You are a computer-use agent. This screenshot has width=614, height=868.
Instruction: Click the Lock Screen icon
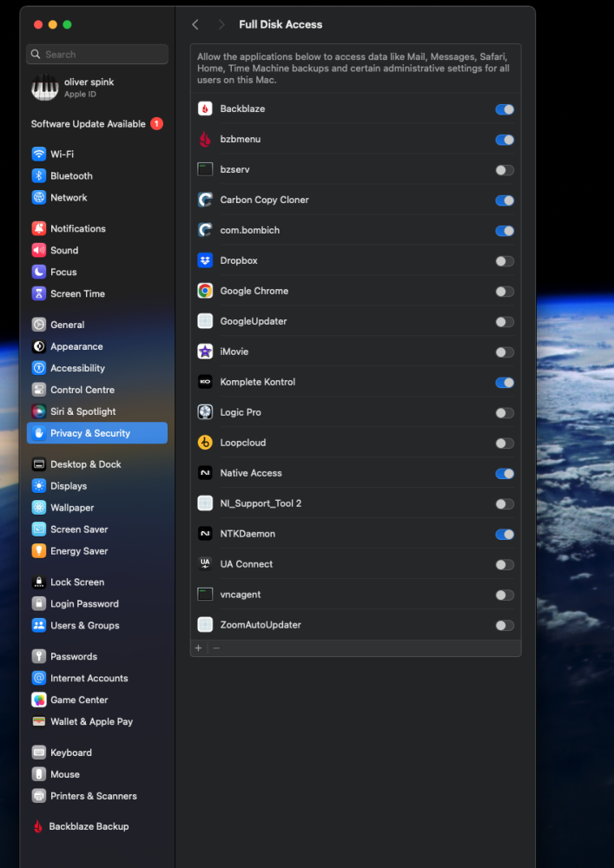(39, 582)
